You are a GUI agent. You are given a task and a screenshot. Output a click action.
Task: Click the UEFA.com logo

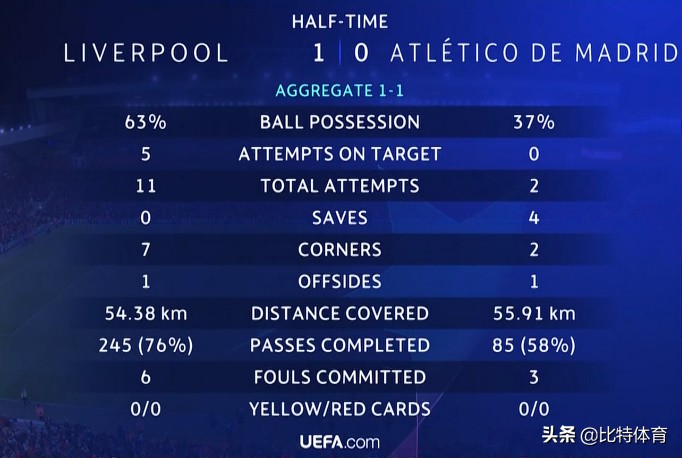pos(340,441)
